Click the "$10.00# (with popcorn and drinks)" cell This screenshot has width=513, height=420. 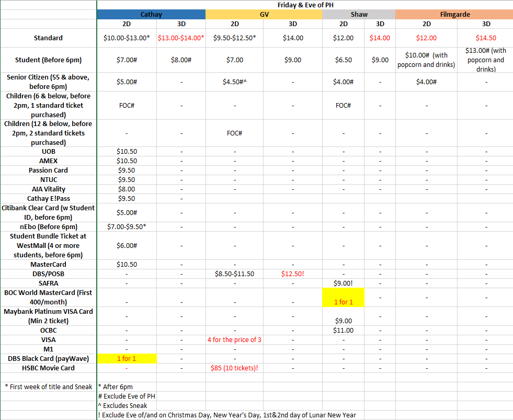(x=426, y=60)
